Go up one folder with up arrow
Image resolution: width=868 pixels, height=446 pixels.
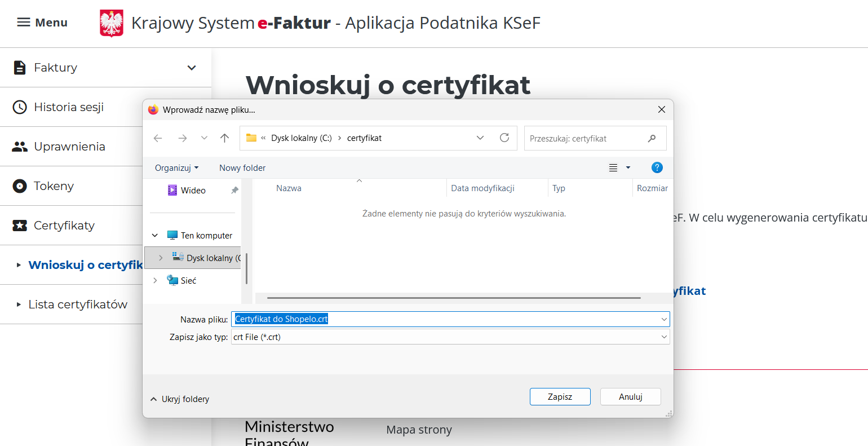[x=225, y=138]
